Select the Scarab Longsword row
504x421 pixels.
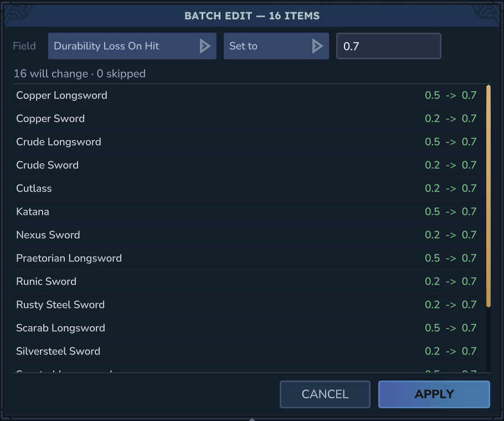(x=248, y=328)
